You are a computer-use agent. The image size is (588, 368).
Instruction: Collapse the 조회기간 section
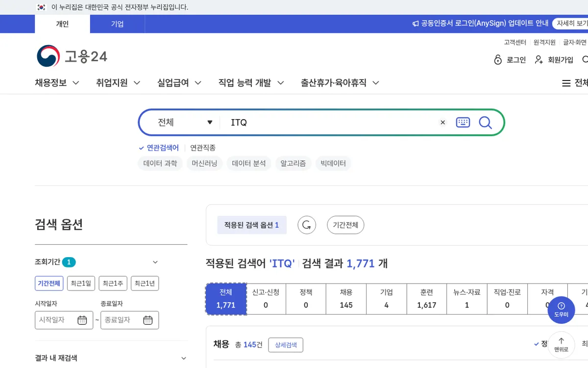tap(155, 262)
